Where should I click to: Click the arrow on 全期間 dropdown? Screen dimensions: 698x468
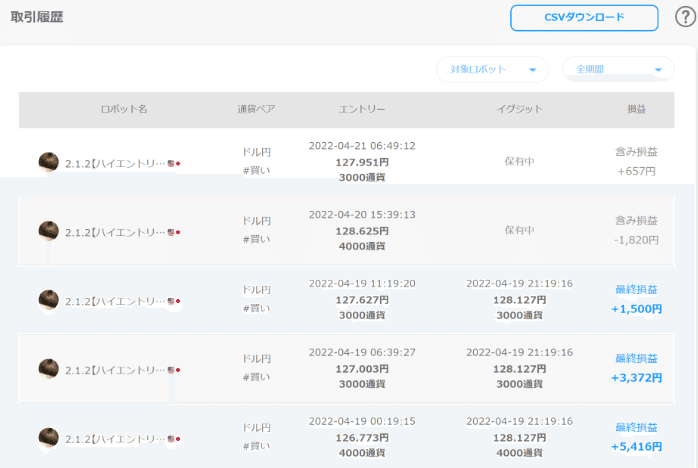tap(658, 70)
